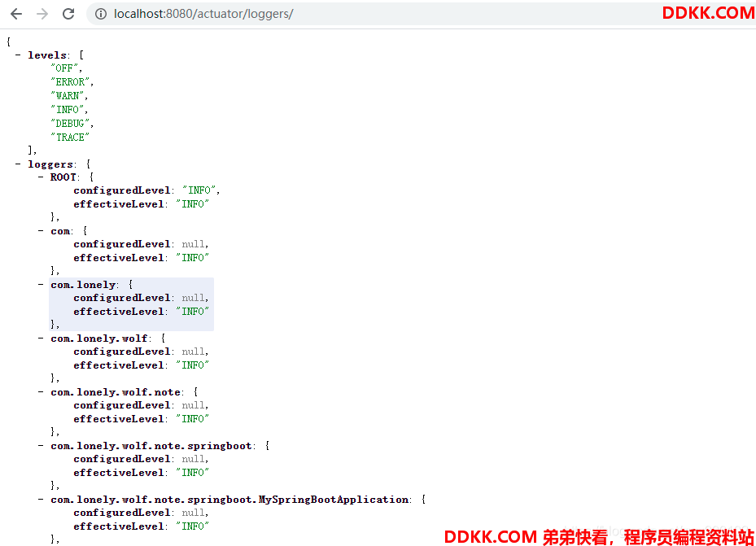Click the effectiveLevel "INFO" value under com

[193, 258]
